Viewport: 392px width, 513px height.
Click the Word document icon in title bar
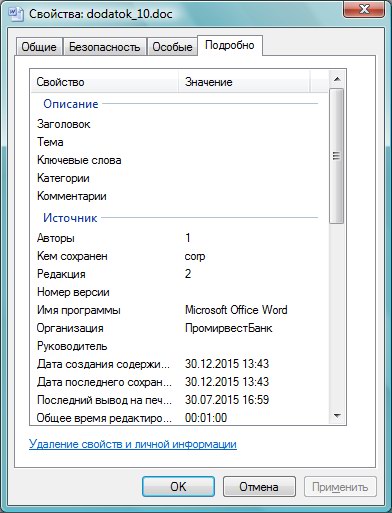coord(16,14)
